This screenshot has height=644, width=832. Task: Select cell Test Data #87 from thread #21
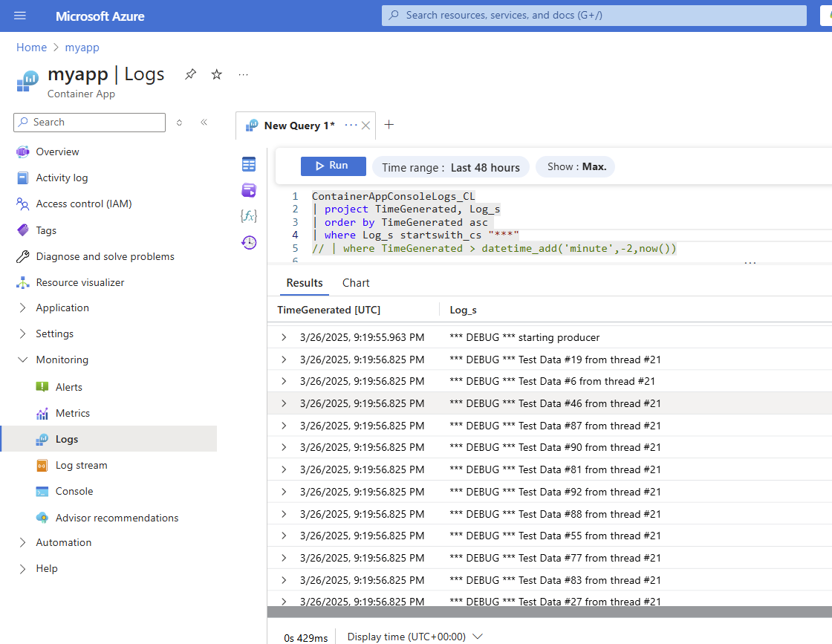tap(555, 426)
